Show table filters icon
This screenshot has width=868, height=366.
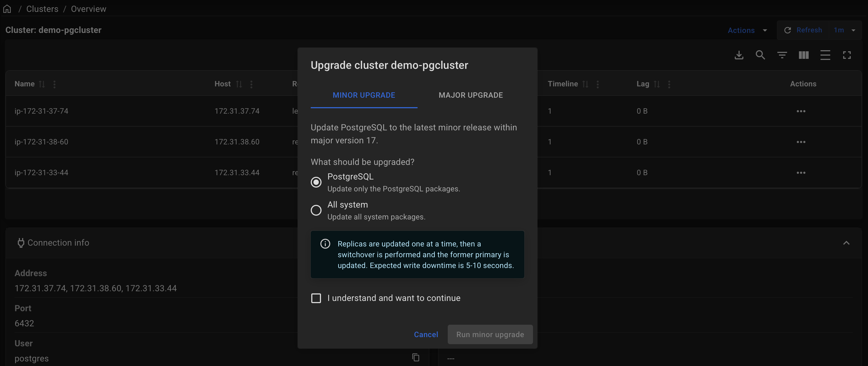tap(782, 55)
